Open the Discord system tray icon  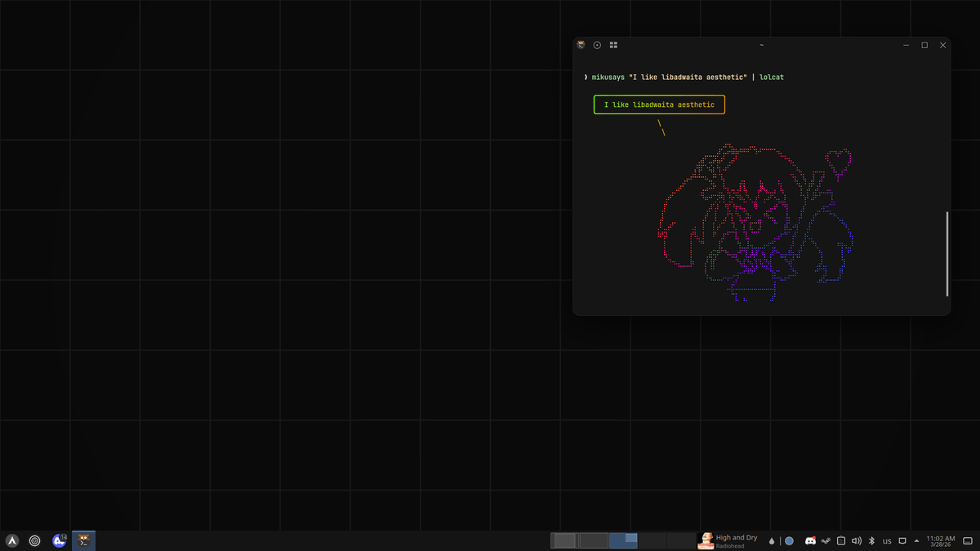tap(810, 541)
